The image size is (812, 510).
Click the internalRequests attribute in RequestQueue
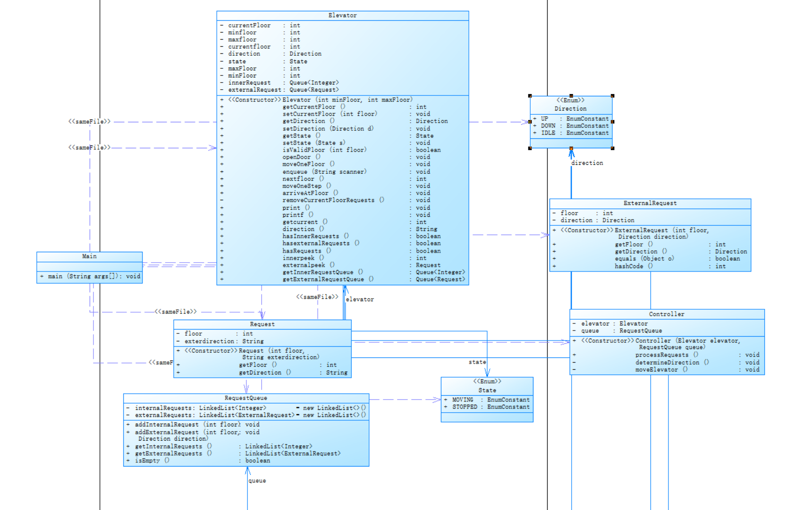pos(245,408)
